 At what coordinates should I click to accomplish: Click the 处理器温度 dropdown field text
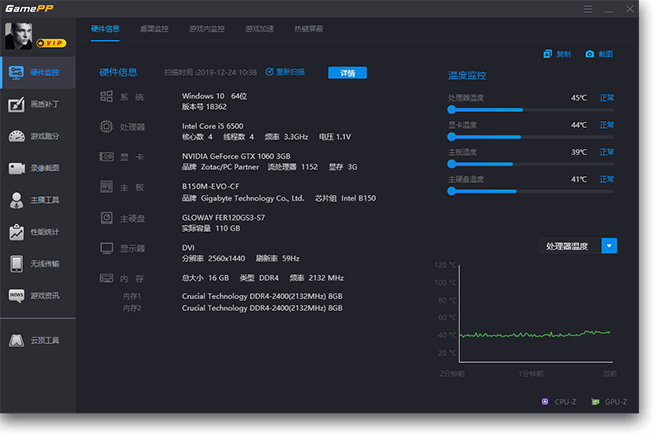pyautogui.click(x=567, y=246)
